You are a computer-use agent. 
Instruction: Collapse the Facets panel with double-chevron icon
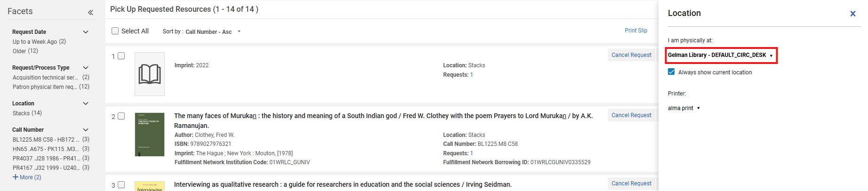tap(90, 13)
